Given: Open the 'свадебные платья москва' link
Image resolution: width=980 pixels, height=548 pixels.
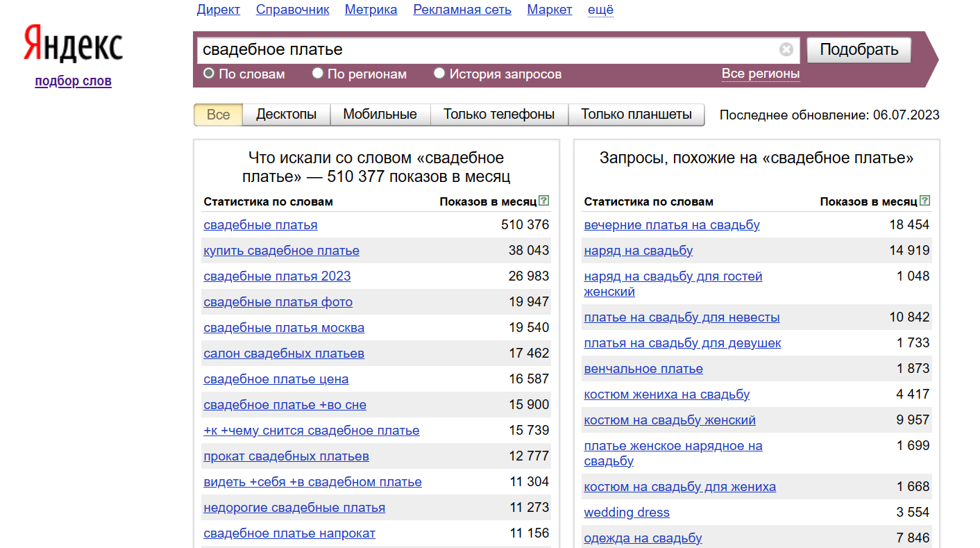Looking at the screenshot, I should 284,328.
